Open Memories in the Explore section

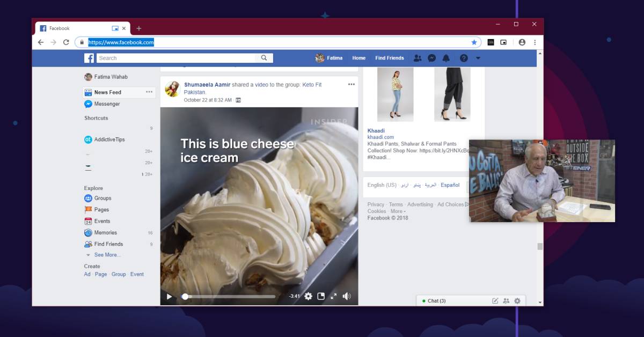(x=100, y=233)
